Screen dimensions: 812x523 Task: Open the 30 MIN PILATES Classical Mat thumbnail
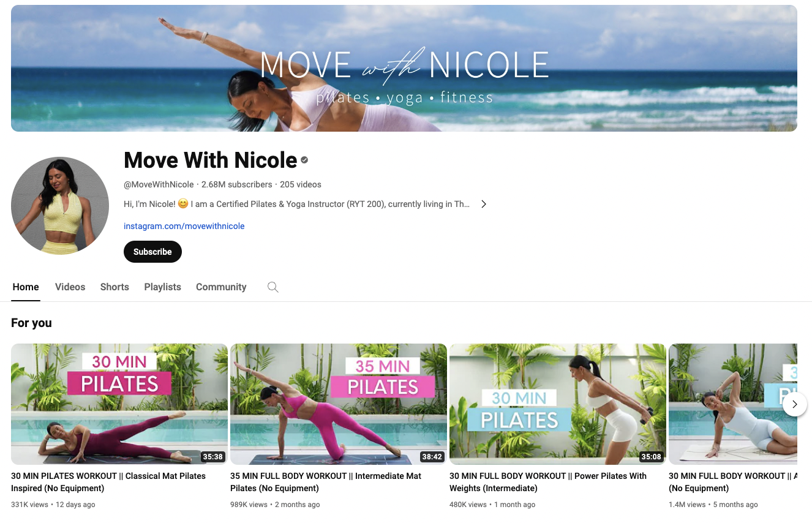click(119, 404)
